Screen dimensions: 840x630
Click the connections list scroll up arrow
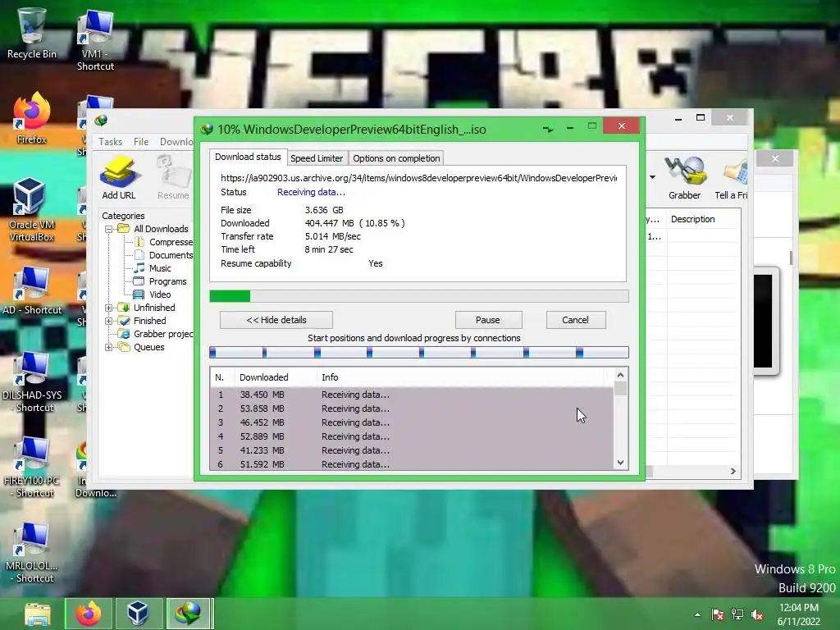pos(620,375)
